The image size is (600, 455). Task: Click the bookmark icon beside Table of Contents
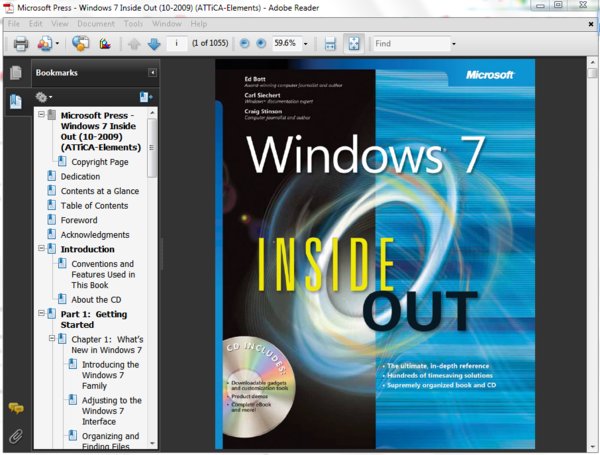51,205
